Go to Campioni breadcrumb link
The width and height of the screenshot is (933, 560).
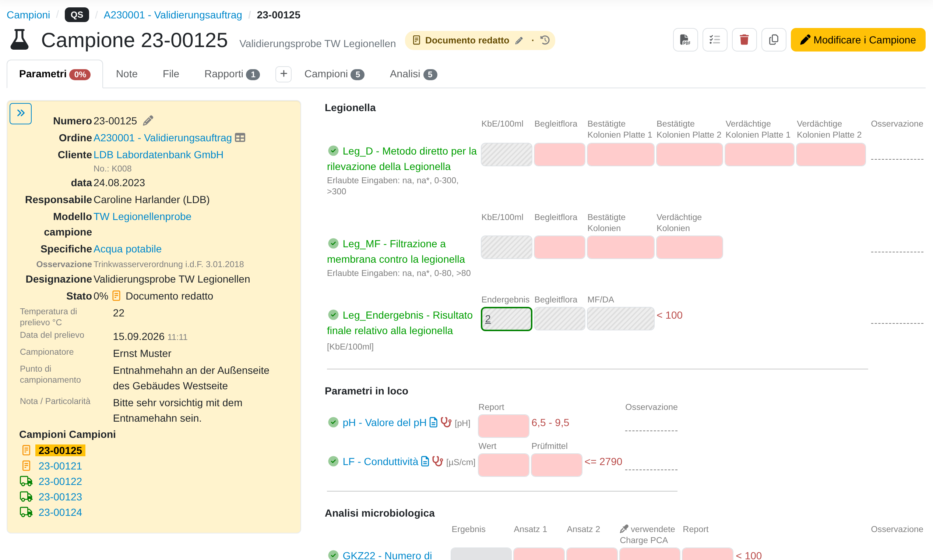pyautogui.click(x=28, y=15)
